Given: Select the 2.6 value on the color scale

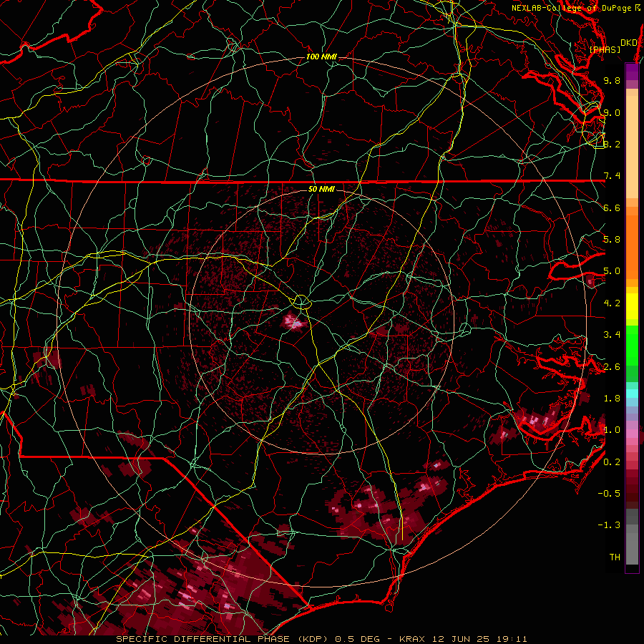Looking at the screenshot, I should (612, 367).
